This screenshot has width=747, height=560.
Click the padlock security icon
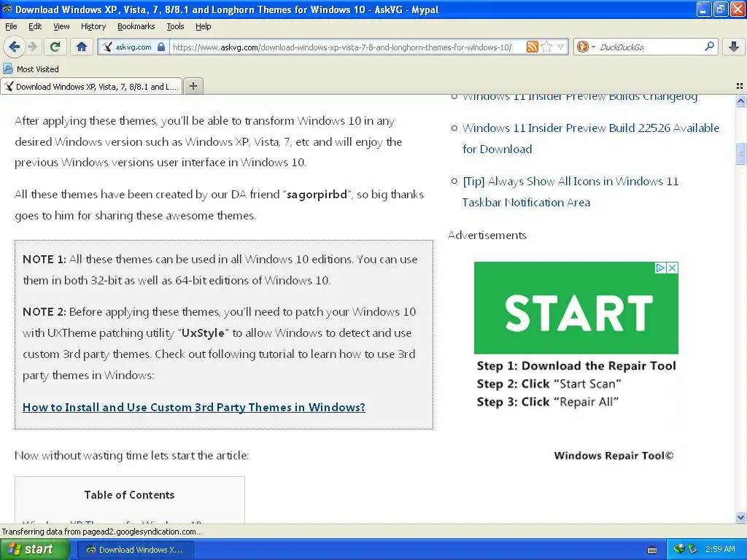(161, 47)
